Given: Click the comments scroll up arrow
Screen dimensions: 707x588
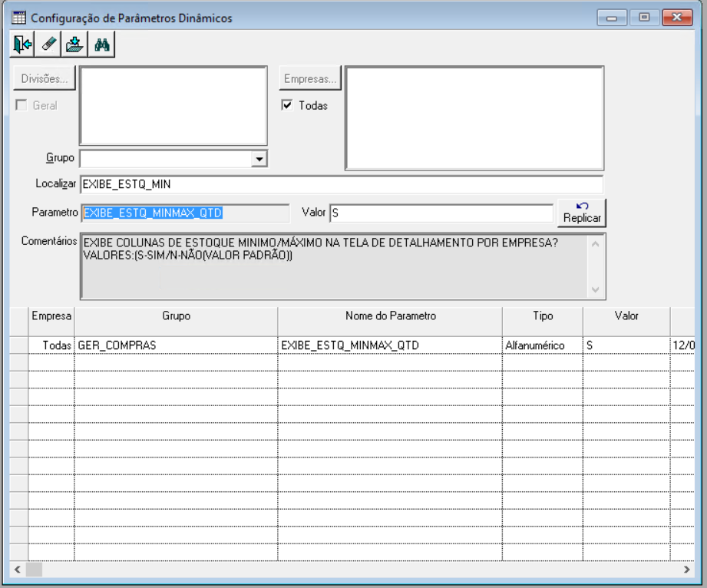Looking at the screenshot, I should (595, 244).
